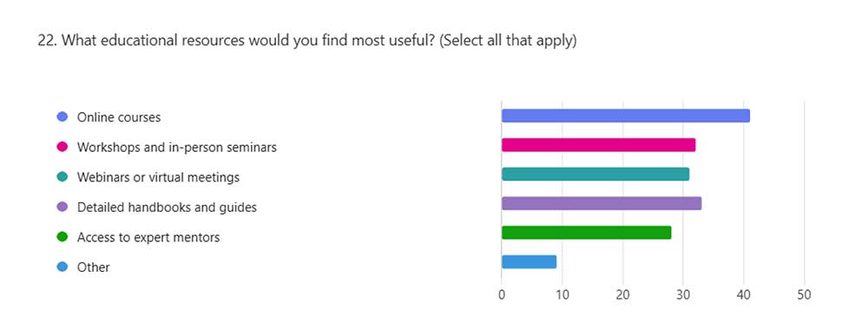This screenshot has width=868, height=330.
Task: Click question 22 title text
Action: (307, 42)
